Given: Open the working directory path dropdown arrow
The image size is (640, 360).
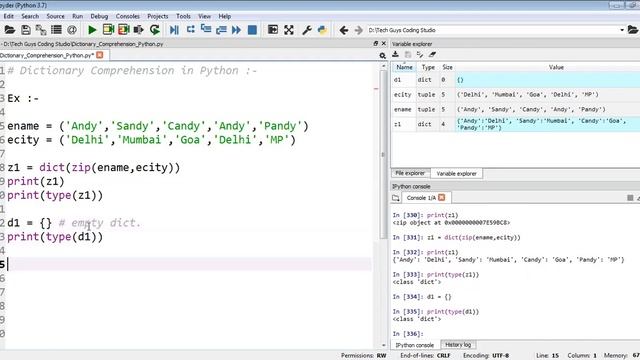Looking at the screenshot, I should tap(622, 30).
